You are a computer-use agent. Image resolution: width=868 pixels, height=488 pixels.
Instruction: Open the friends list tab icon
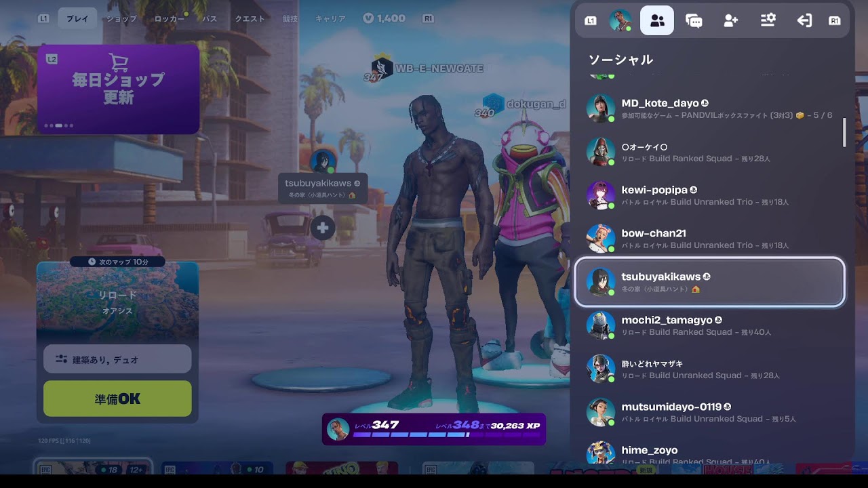point(656,20)
